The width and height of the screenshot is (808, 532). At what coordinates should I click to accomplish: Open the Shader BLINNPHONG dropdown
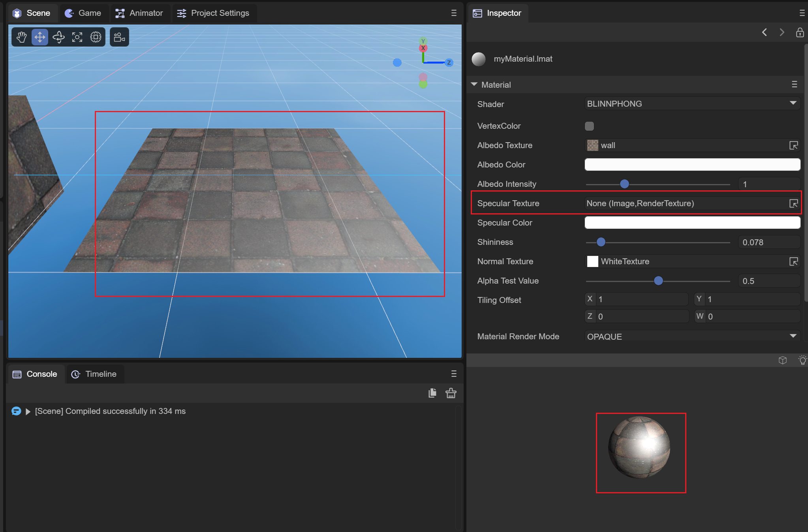(x=692, y=103)
